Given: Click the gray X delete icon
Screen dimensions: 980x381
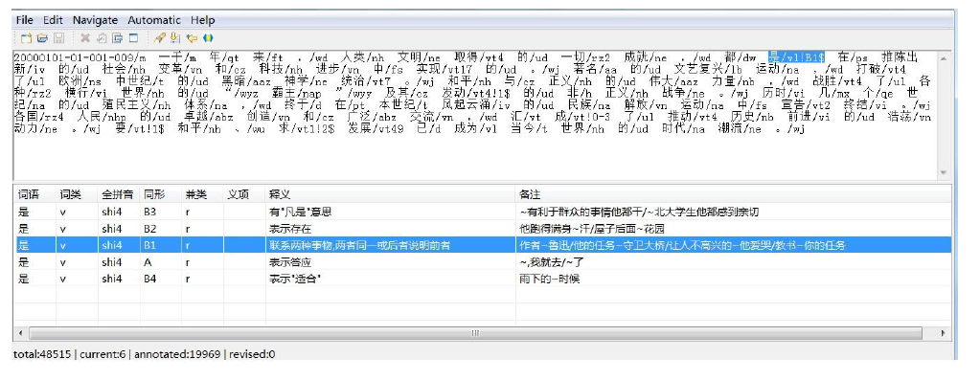Looking at the screenshot, I should click(85, 38).
